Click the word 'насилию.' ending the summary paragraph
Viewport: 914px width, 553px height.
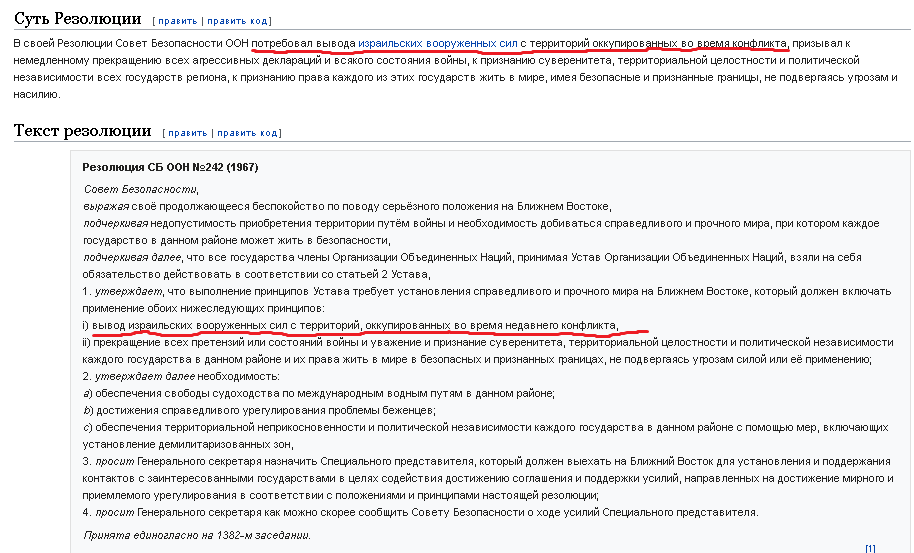tap(37, 94)
